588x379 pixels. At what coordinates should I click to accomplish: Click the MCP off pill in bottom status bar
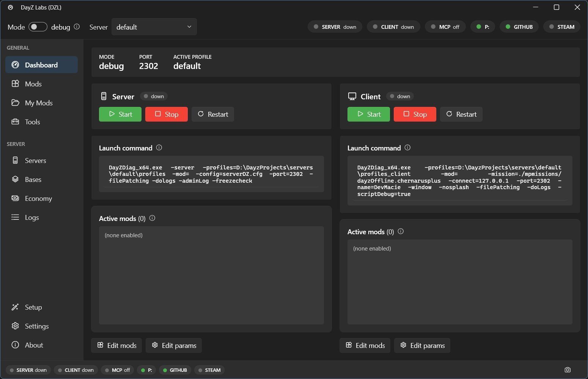117,370
